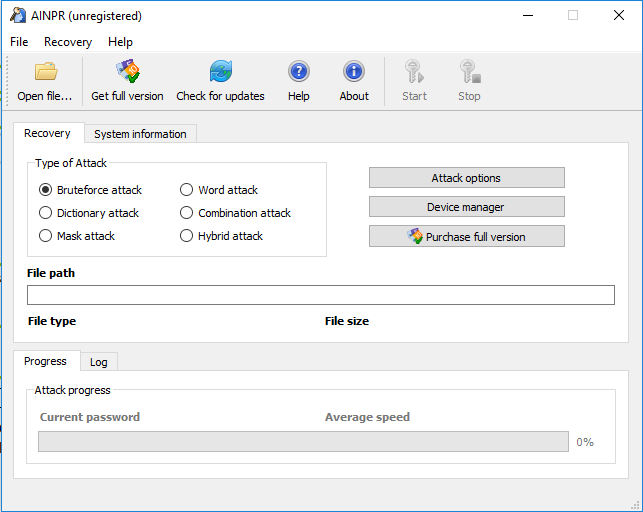Click the Stop key icon in the toolbar

click(470, 71)
